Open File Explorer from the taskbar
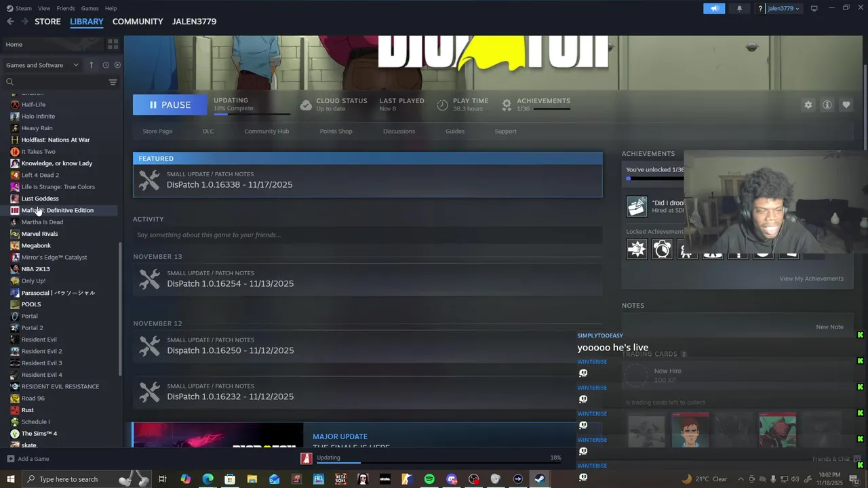The image size is (868, 488). pos(252,479)
